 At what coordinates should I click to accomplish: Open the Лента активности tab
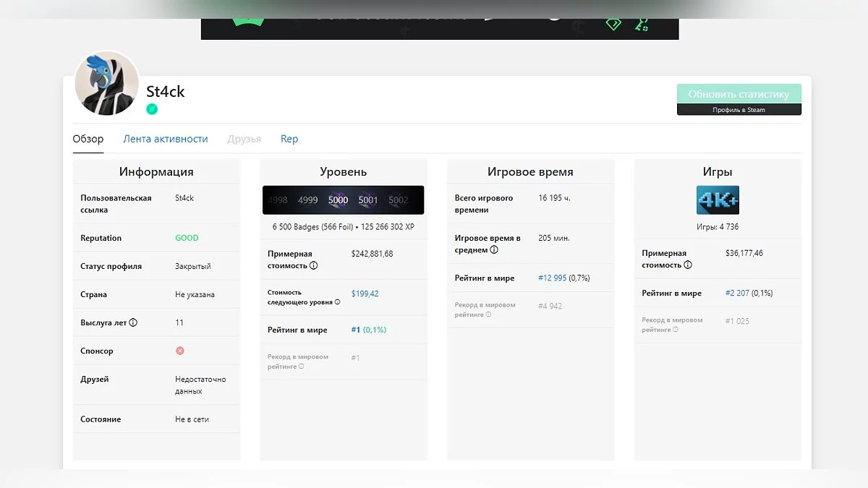tap(166, 139)
